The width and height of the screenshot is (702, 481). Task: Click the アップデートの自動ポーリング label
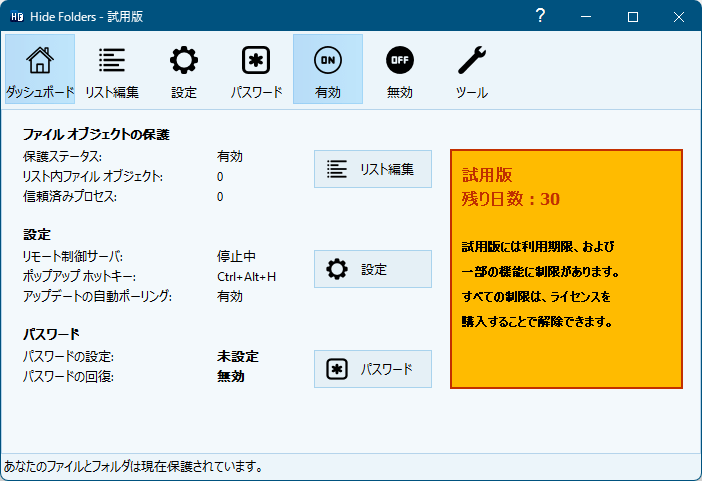click(x=97, y=296)
